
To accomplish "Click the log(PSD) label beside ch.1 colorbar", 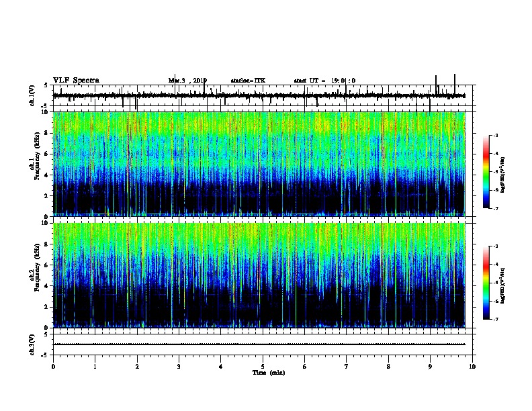I will coord(503,175).
